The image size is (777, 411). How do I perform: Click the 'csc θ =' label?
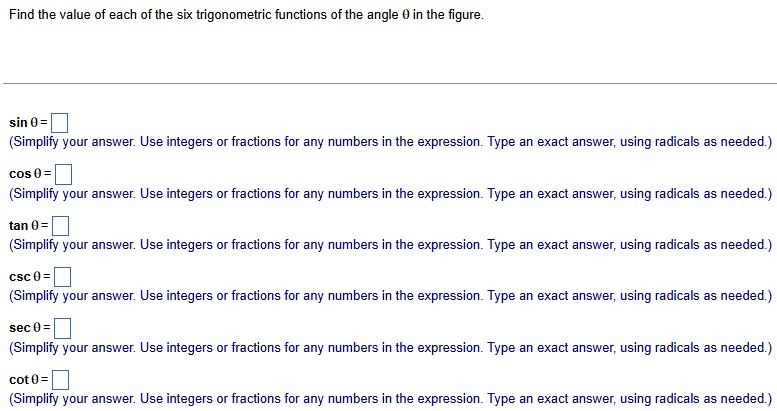(x=30, y=276)
